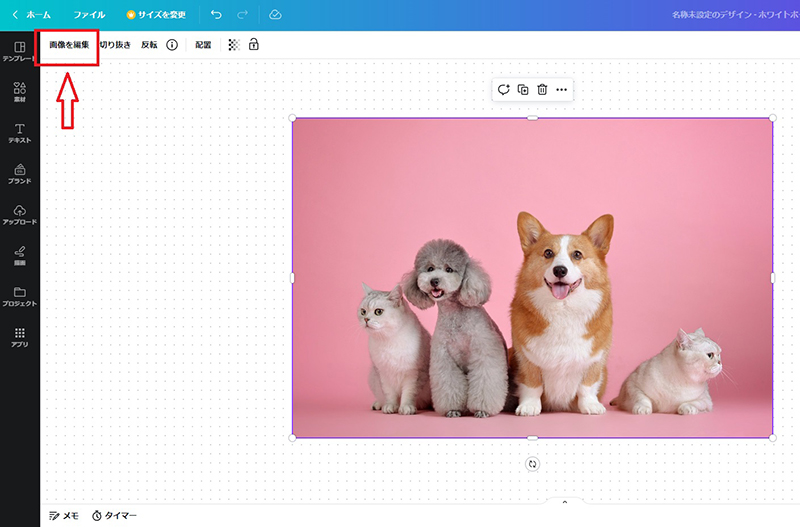Click 配置 position button
Image resolution: width=800 pixels, height=527 pixels.
click(203, 45)
